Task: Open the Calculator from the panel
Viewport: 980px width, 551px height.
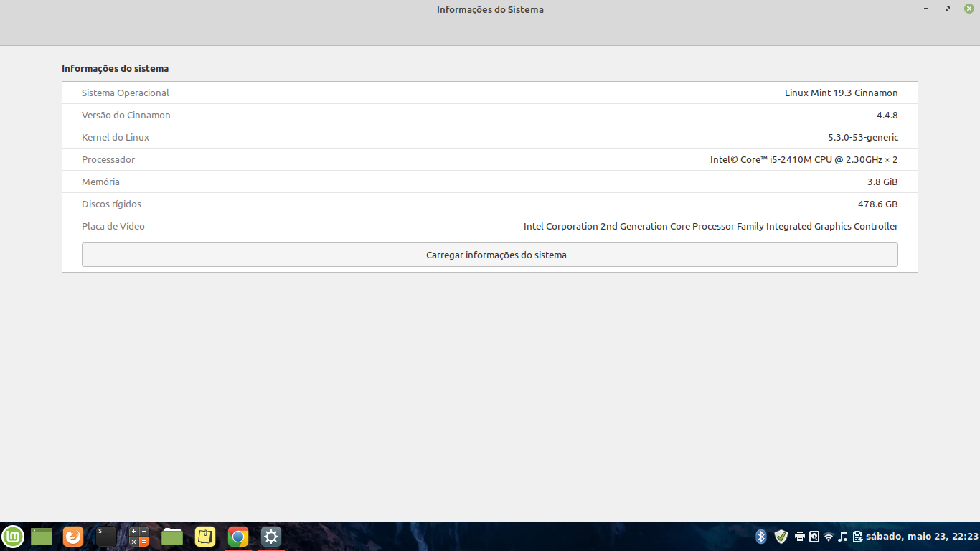Action: click(x=139, y=537)
